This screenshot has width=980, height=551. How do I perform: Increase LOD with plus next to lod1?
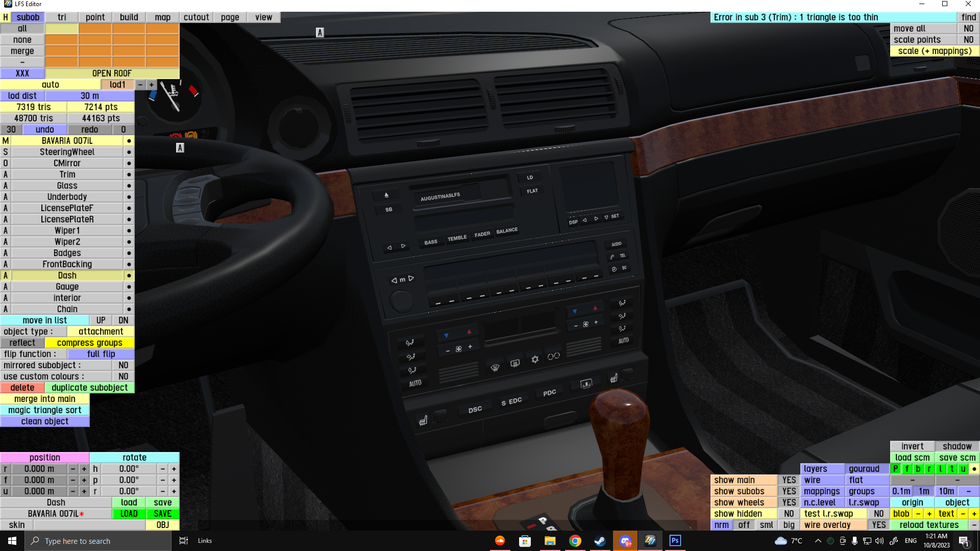tap(152, 85)
